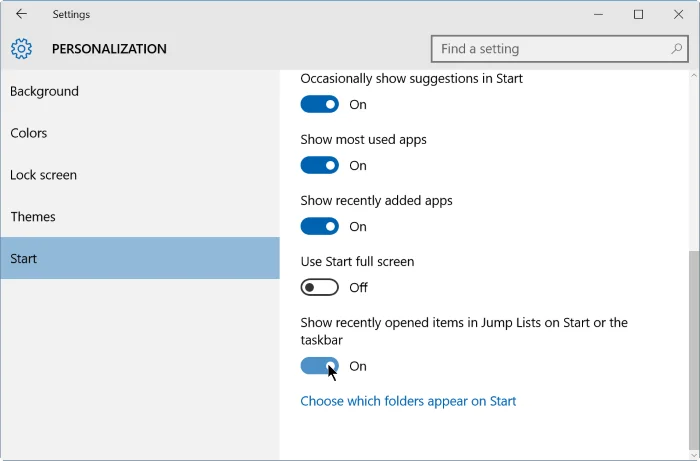Toggle recently opened items in Jump Lists
This screenshot has height=461, width=700.
[x=320, y=366]
